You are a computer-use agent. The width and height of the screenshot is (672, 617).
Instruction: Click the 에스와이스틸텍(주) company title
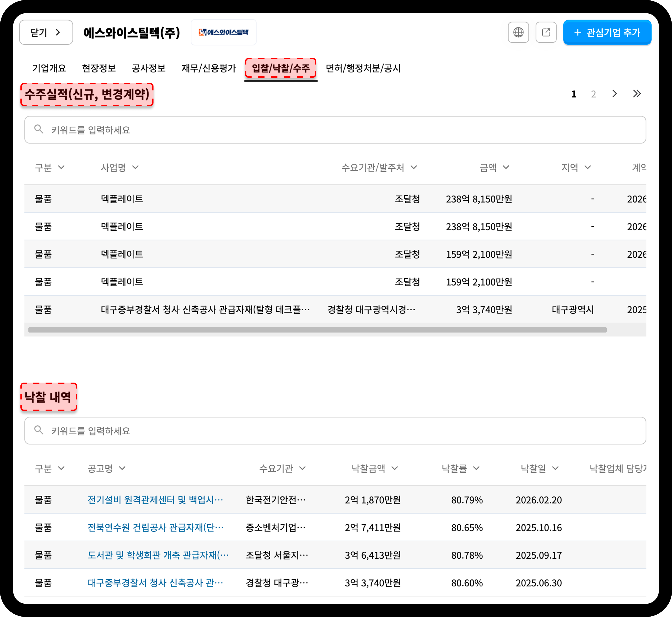[x=132, y=33]
